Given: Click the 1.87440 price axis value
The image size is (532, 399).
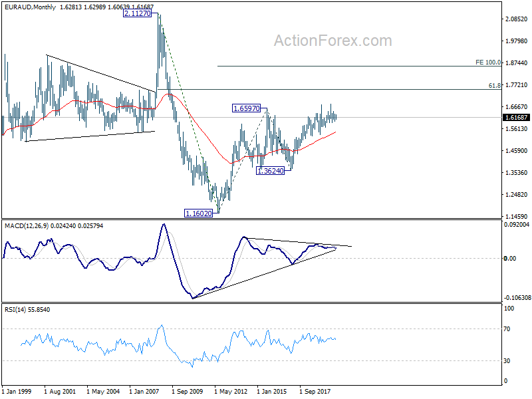Looking at the screenshot, I should tap(517, 63).
